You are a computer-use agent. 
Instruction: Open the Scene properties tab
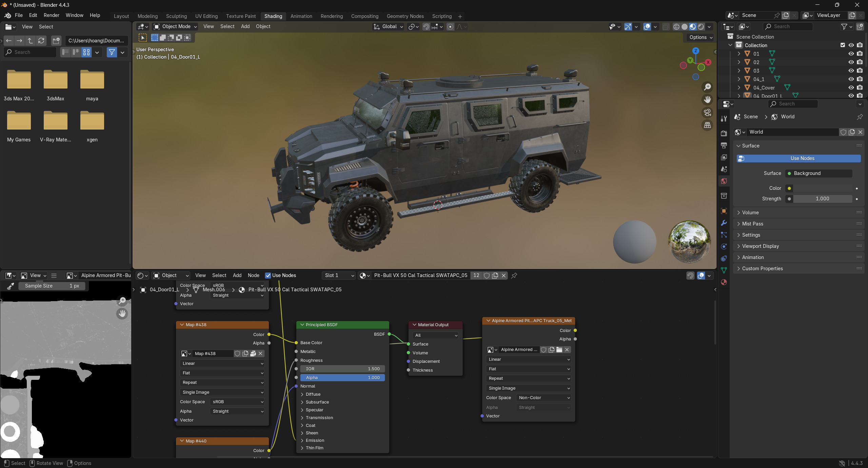[x=724, y=169]
